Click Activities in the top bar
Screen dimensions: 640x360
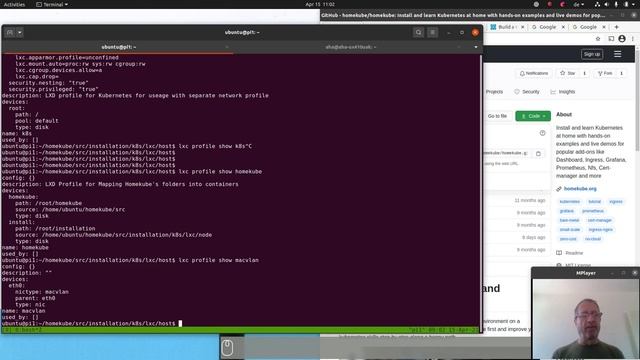(14, 4)
